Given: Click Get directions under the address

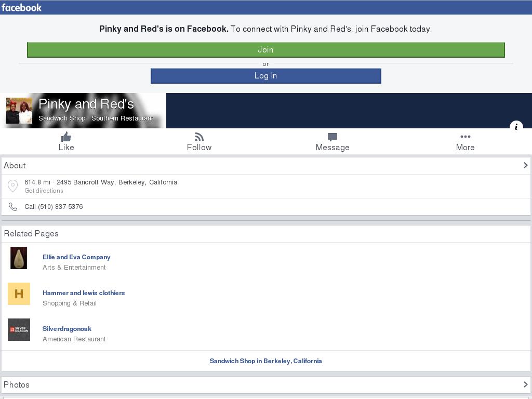Looking at the screenshot, I should coord(44,191).
